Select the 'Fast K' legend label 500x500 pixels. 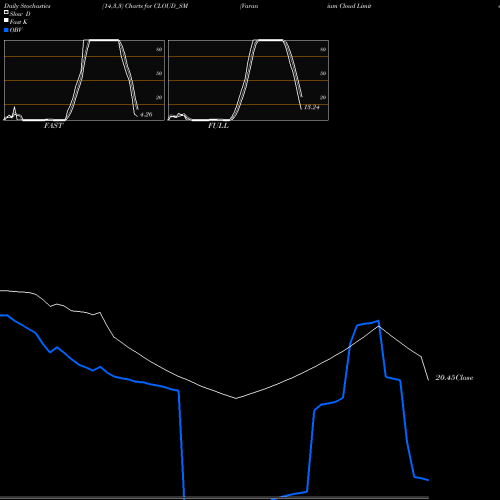pos(19,22)
